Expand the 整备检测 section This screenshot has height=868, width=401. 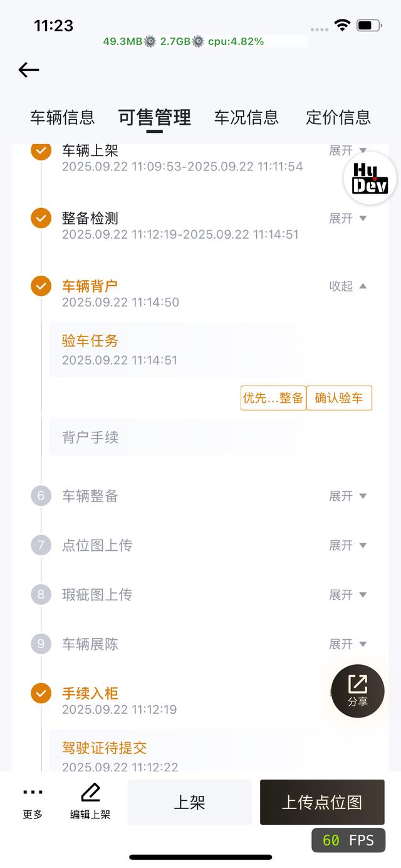[x=348, y=218]
